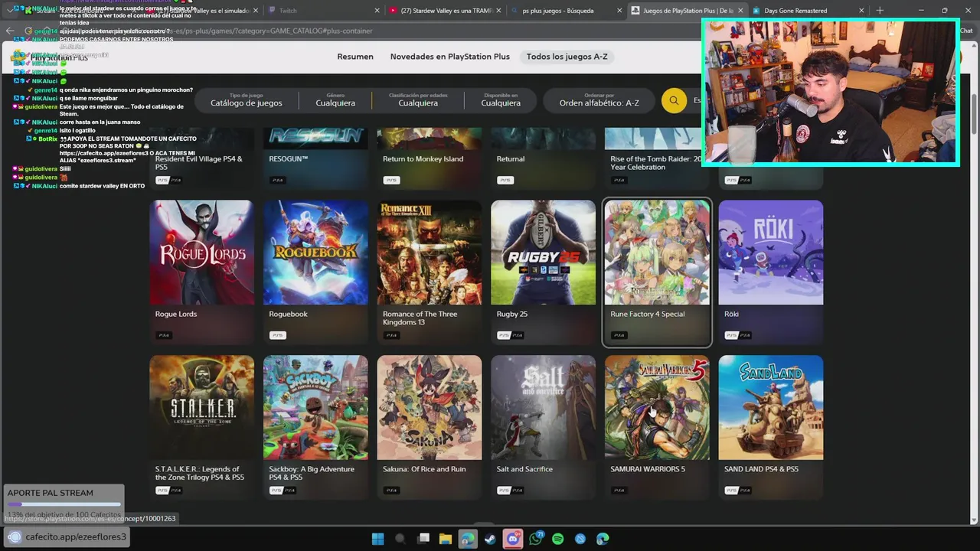
Task: Open Sakuna cover thumbnail
Action: pos(430,407)
